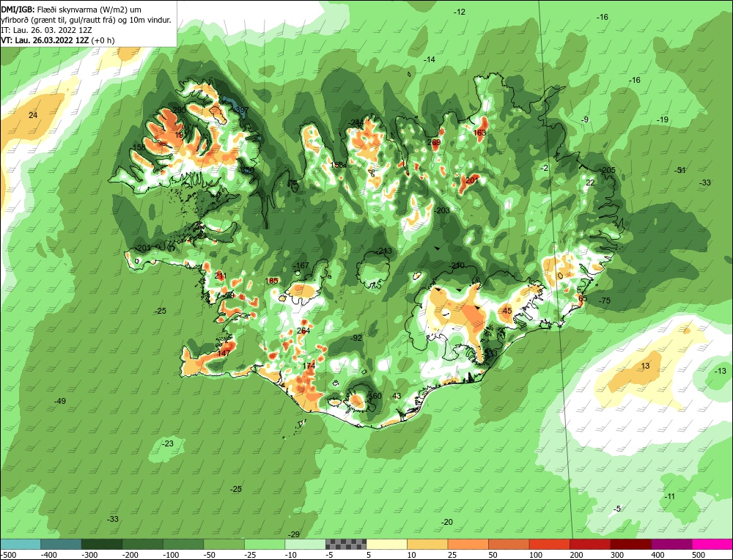The image size is (733, 560).
Task: Click the red swatch between 100 and 200
Action: point(549,544)
